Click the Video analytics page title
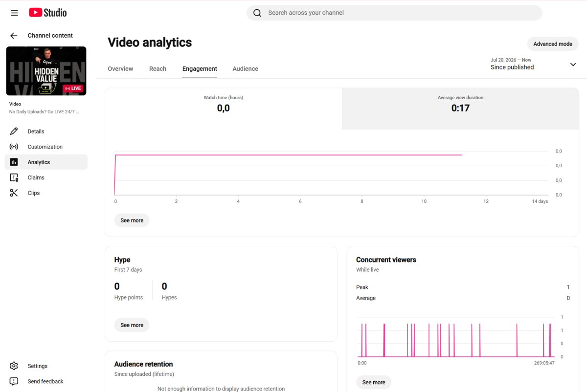 click(150, 43)
